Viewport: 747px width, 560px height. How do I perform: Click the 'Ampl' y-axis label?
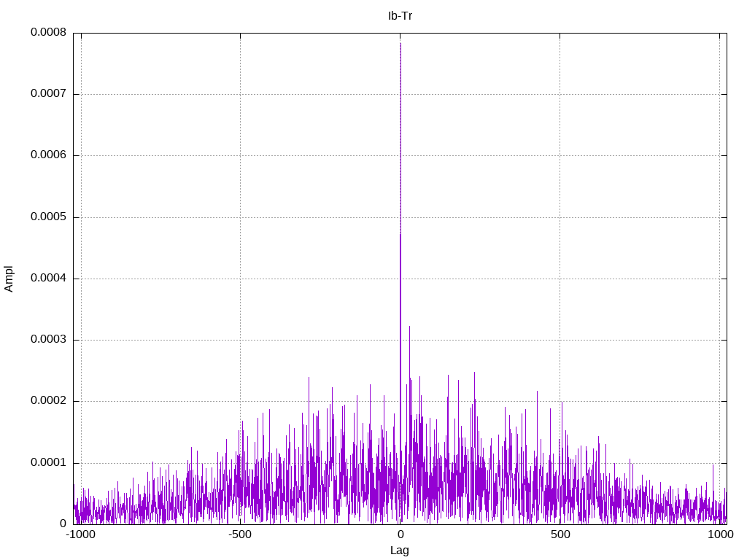pos(9,279)
